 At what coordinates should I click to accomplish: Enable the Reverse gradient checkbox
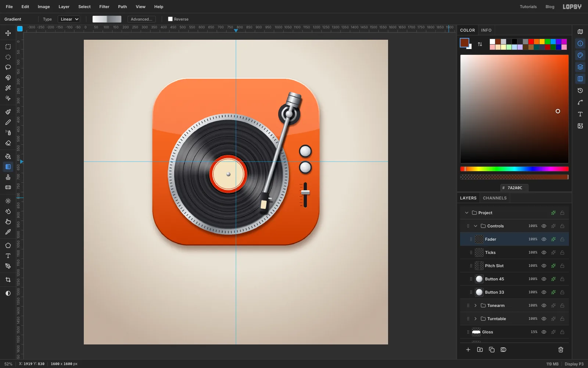pyautogui.click(x=170, y=19)
